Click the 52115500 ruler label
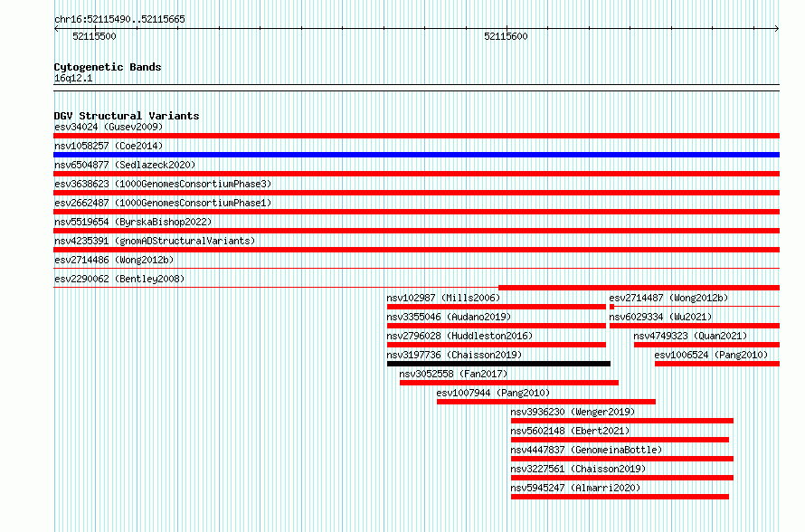Image resolution: width=805 pixels, height=532 pixels. point(94,36)
